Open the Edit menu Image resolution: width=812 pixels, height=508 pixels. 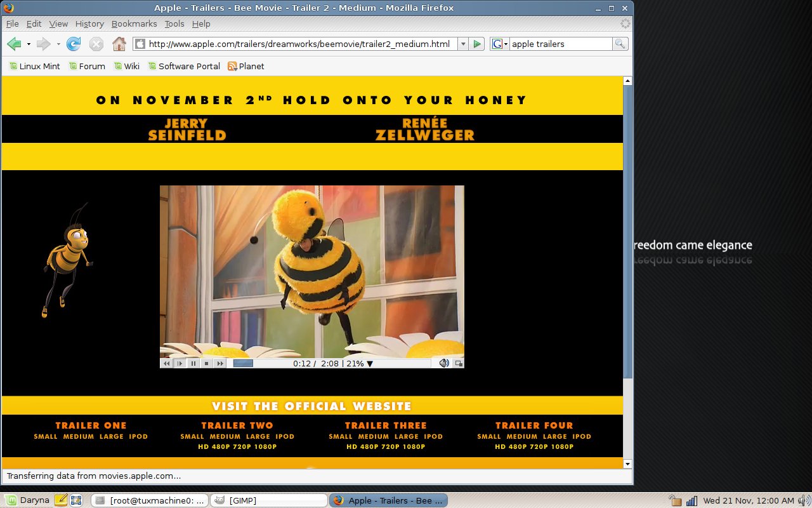point(34,23)
